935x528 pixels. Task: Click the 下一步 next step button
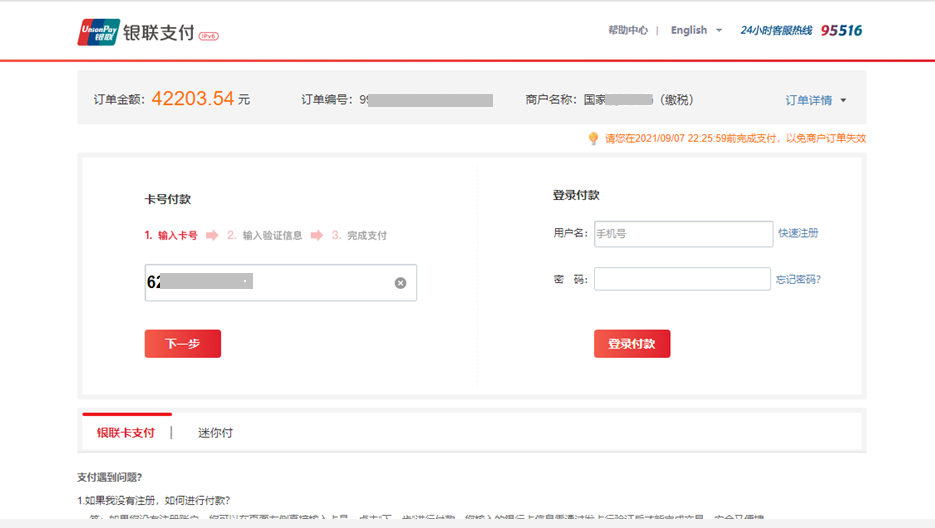click(x=182, y=344)
